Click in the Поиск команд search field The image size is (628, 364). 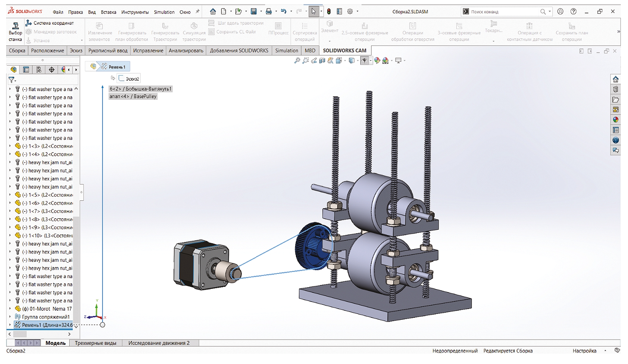coord(502,12)
